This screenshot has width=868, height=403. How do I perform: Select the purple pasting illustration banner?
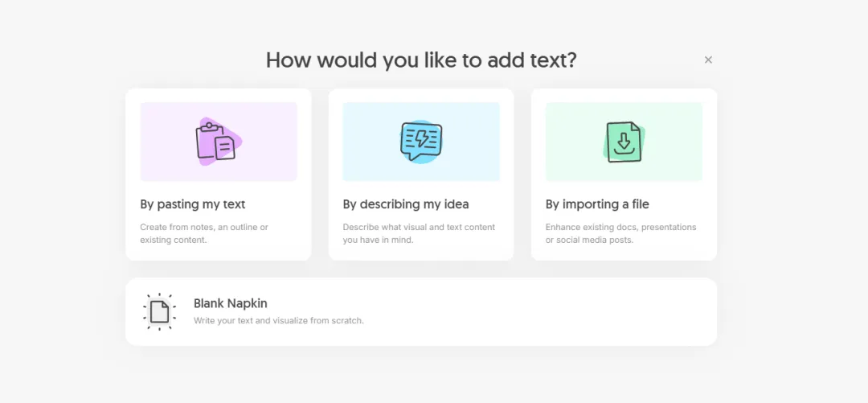pos(219,142)
